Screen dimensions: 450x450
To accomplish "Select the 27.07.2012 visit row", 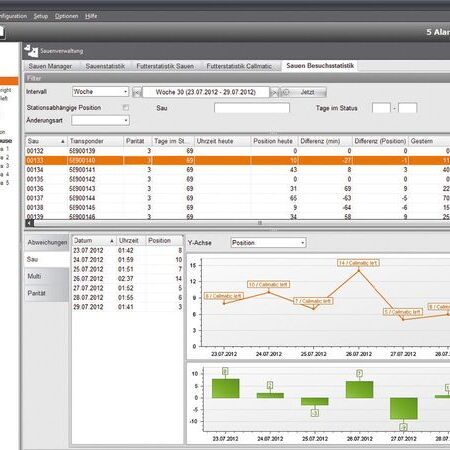I will (x=128, y=288).
